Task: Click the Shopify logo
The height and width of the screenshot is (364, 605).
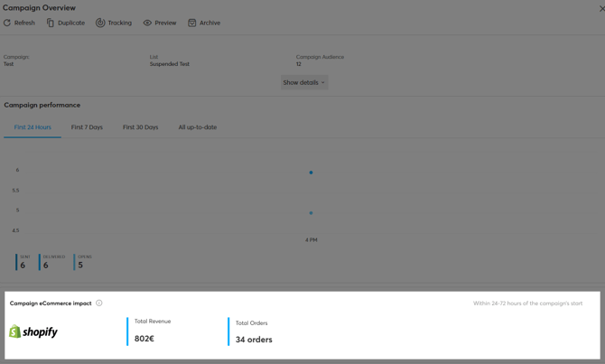Action: click(33, 332)
